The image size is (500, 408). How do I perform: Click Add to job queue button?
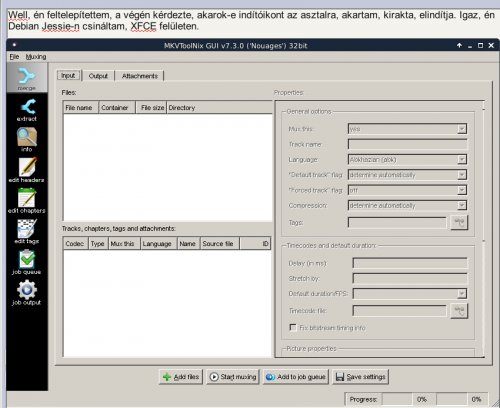coord(296,377)
